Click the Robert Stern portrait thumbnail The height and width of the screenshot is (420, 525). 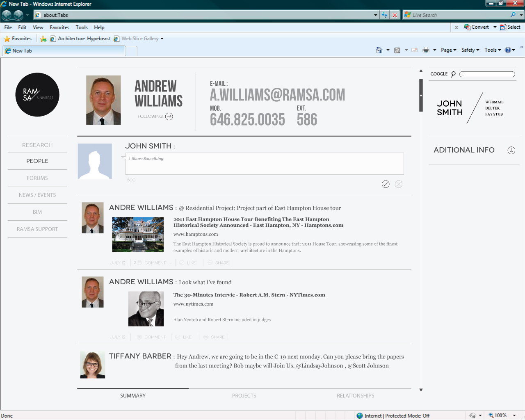146,309
